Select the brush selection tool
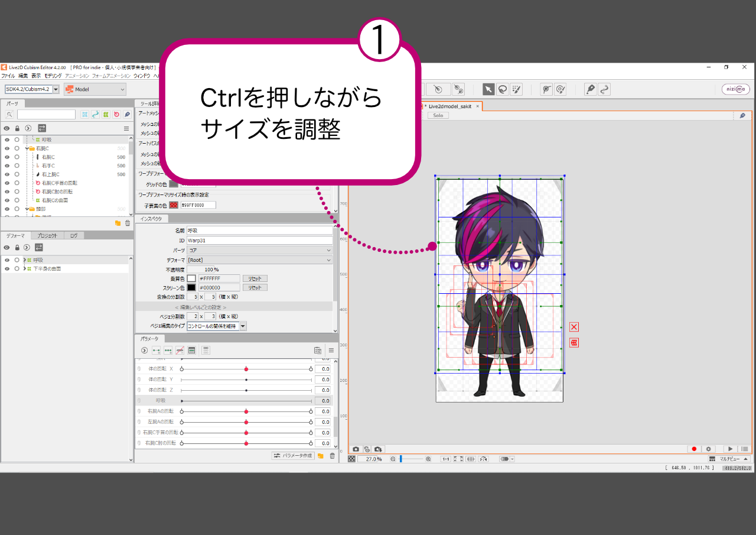Screen dimensions: 756x535 (x=517, y=89)
